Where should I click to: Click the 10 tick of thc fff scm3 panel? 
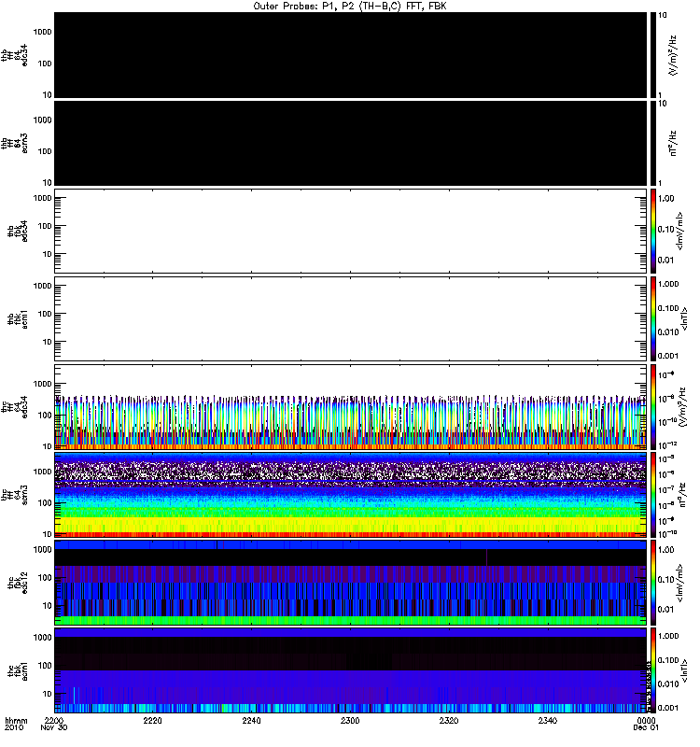[x=48, y=534]
